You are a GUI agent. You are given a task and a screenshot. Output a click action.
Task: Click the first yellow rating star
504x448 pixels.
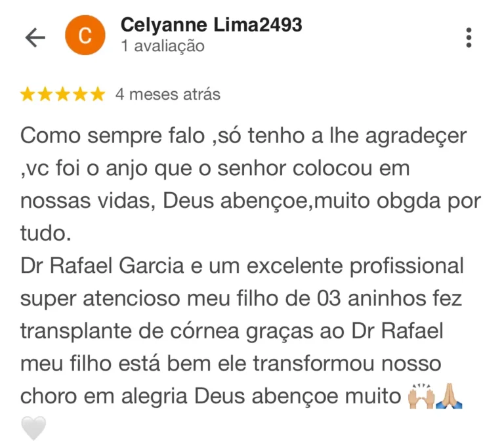(x=28, y=94)
